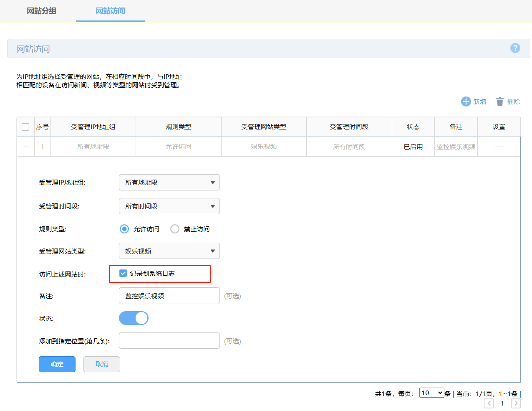Uncheck the 记录到系统日志 checkbox

(123, 274)
